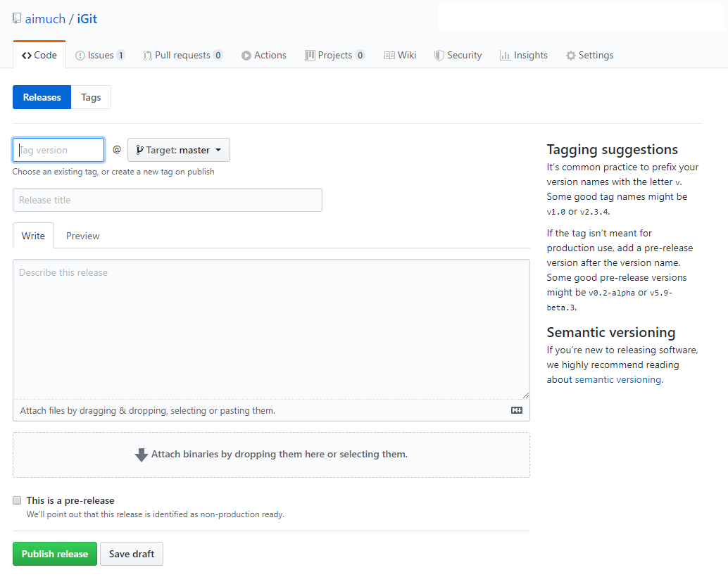Click the attach files by dragging bar
This screenshot has height=577, width=728.
point(271,410)
